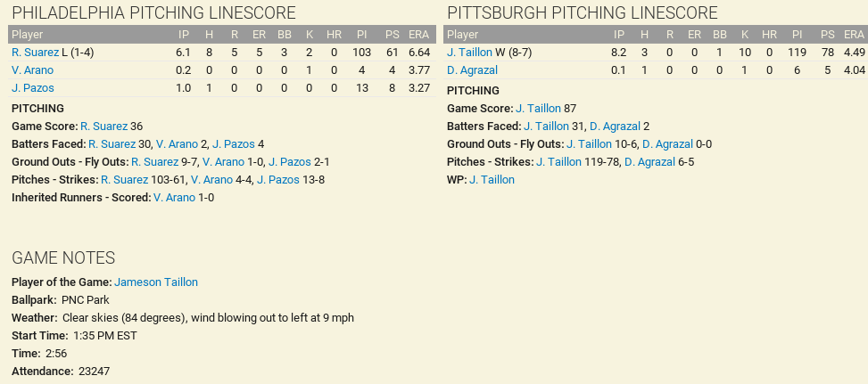The image size is (868, 384).
Task: Click J. Taillon in Pittsburgh player table
Action: (x=469, y=53)
